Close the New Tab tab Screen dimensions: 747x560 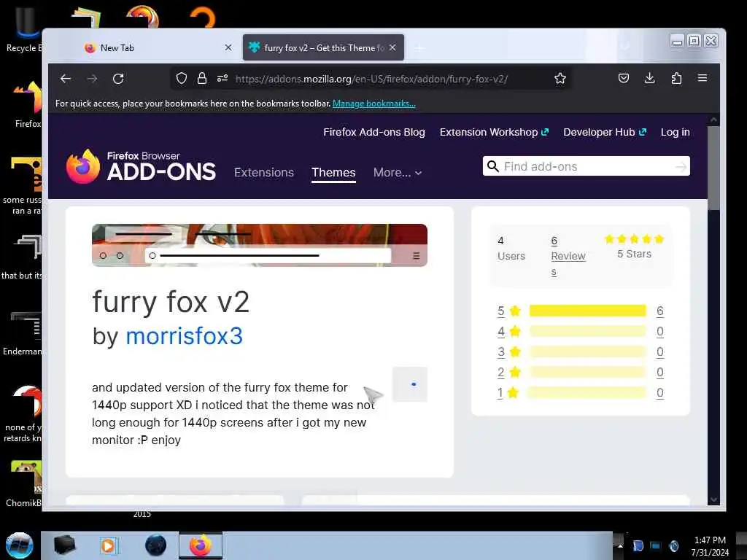[x=228, y=47]
